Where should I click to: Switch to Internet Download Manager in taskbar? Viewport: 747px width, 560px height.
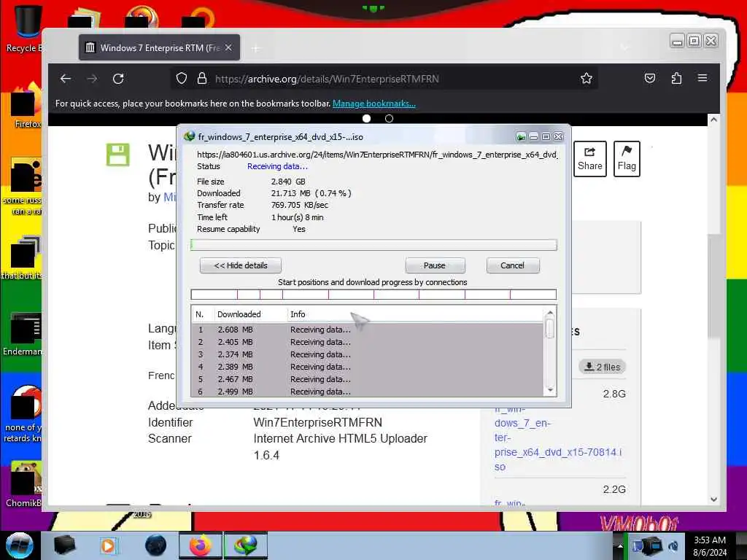click(245, 545)
